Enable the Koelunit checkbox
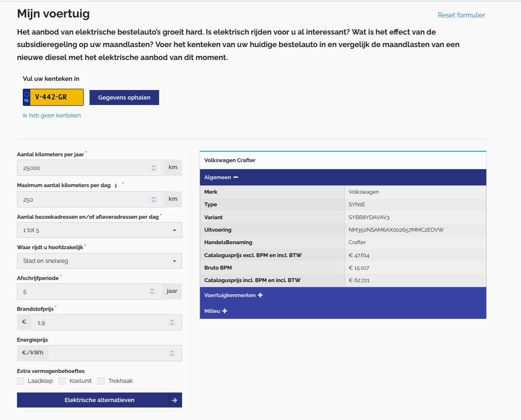Screen dimensions: 521x420 [x=62, y=381]
